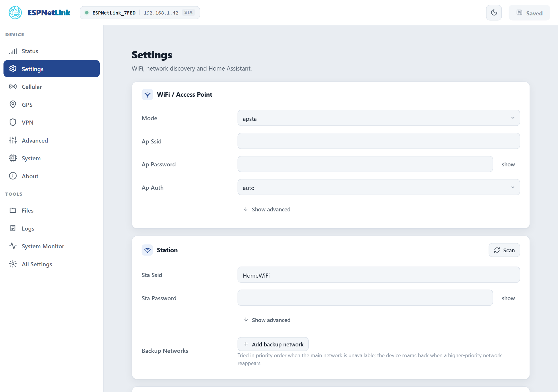Open Logs via the document icon
558x392 pixels.
[x=13, y=228]
